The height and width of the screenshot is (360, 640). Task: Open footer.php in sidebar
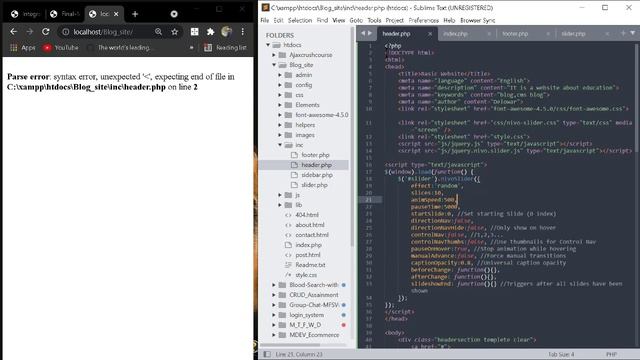click(x=315, y=155)
